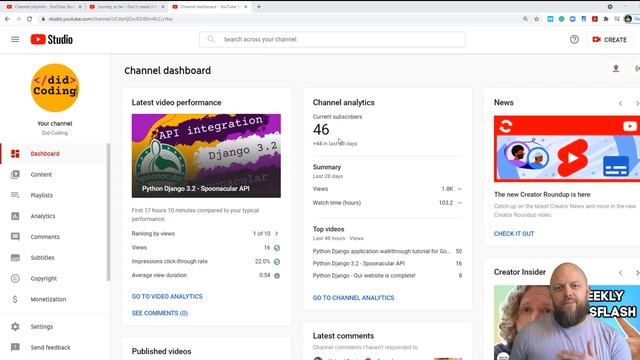This screenshot has width=640, height=360.
Task: Reload the page with browser refresh
Action: point(29,19)
